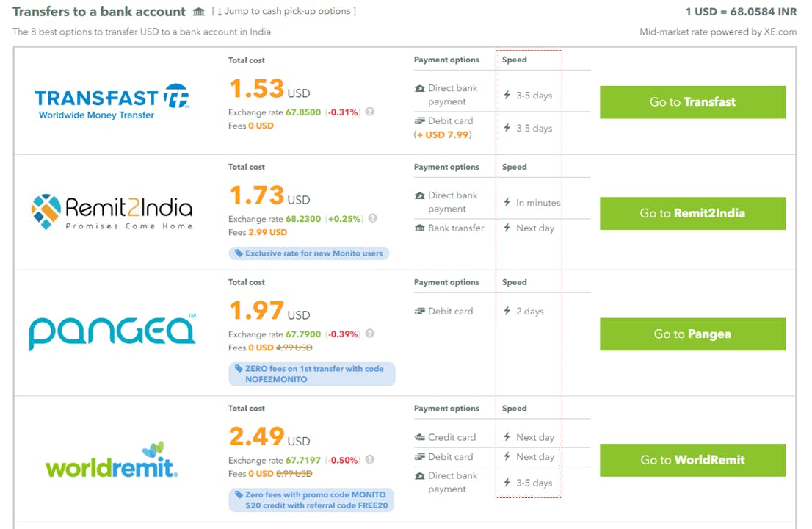812x529 pixels.
Task: Click the Go to Pangea button
Action: coord(691,334)
